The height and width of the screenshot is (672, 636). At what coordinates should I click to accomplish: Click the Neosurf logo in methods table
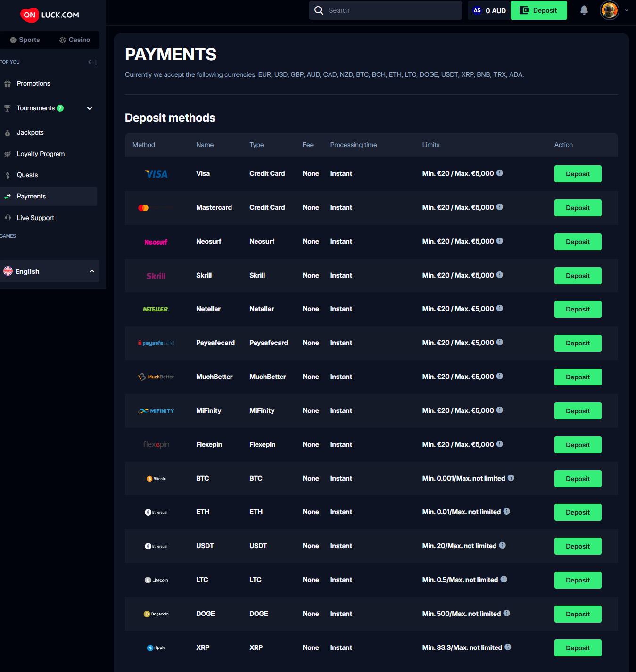156,242
